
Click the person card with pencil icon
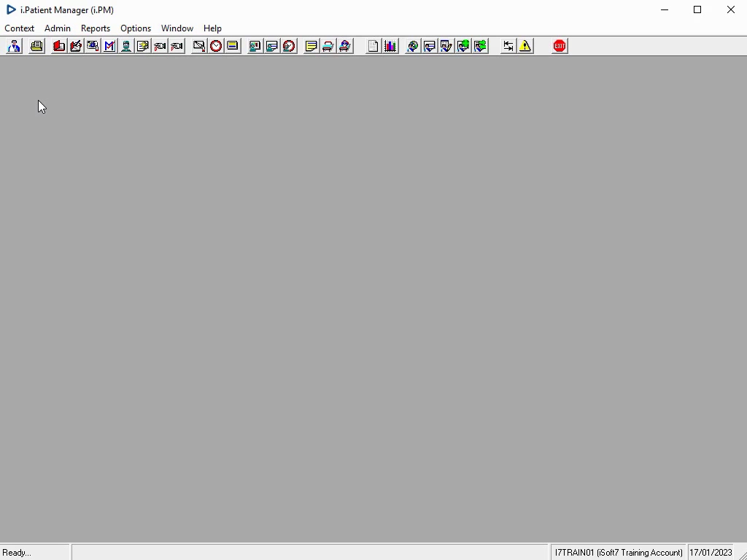point(446,46)
